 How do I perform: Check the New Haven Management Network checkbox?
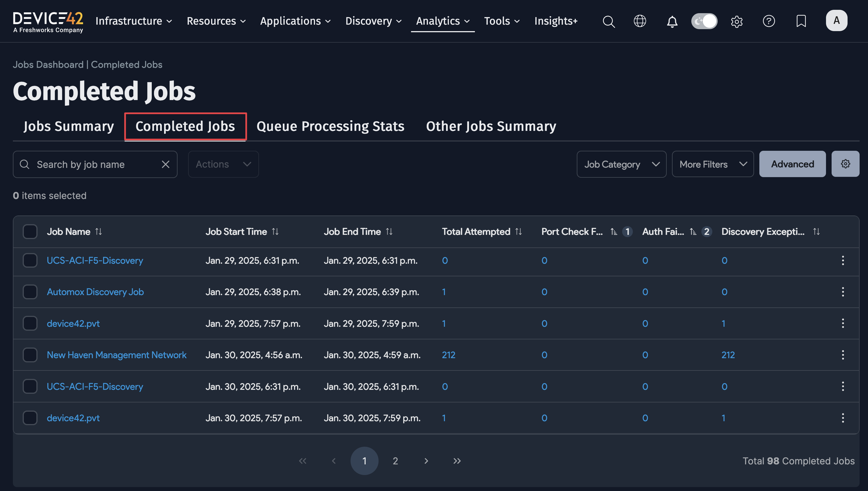[x=30, y=355]
